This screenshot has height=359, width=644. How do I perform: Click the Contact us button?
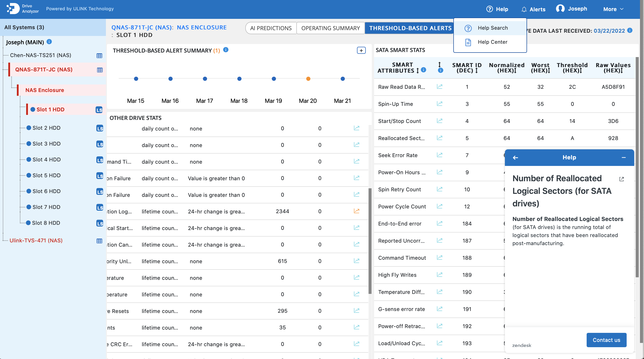606,340
